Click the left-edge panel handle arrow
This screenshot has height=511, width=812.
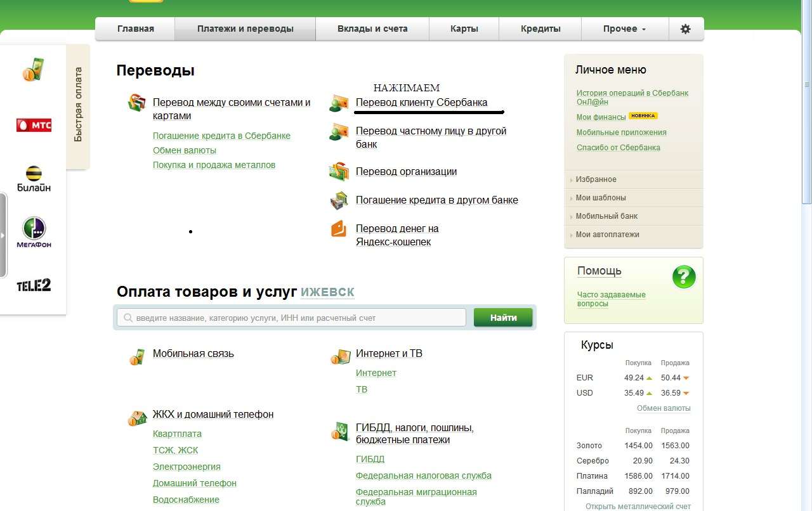click(3, 235)
